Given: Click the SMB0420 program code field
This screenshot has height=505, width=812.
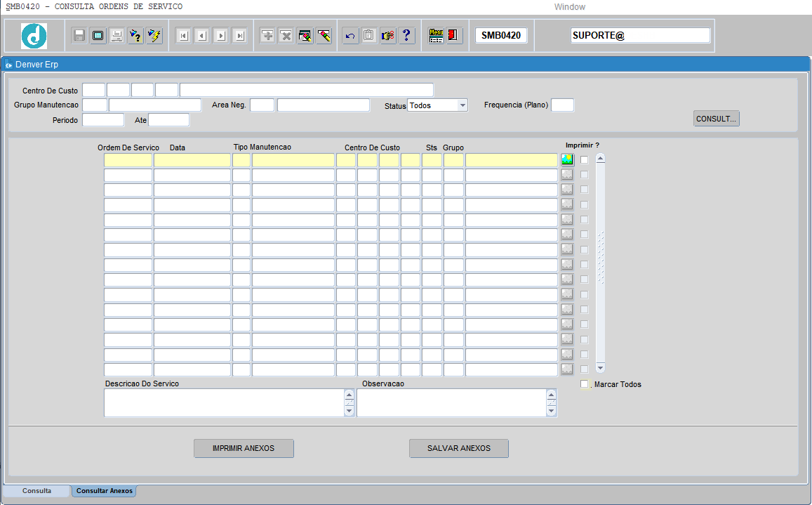Looking at the screenshot, I should coord(501,35).
